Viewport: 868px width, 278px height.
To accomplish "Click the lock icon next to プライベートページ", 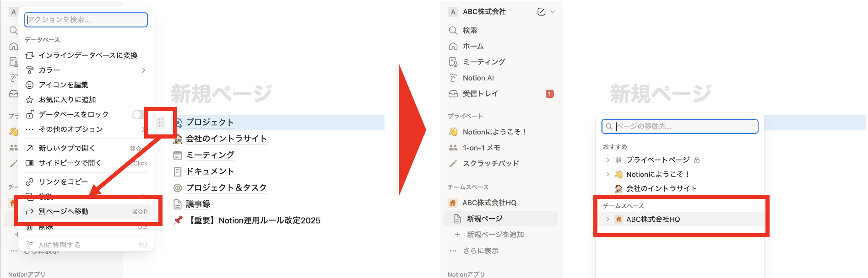I will click(697, 160).
